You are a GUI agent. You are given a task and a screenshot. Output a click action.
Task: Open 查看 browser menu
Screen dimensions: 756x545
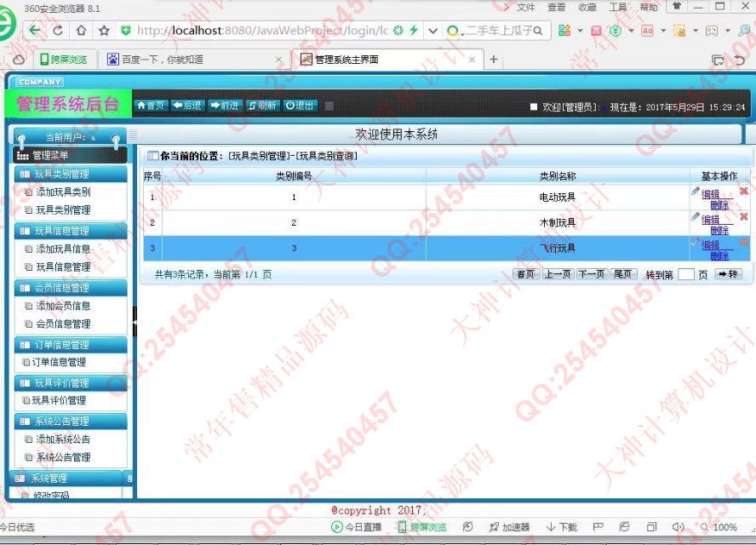pos(557,7)
